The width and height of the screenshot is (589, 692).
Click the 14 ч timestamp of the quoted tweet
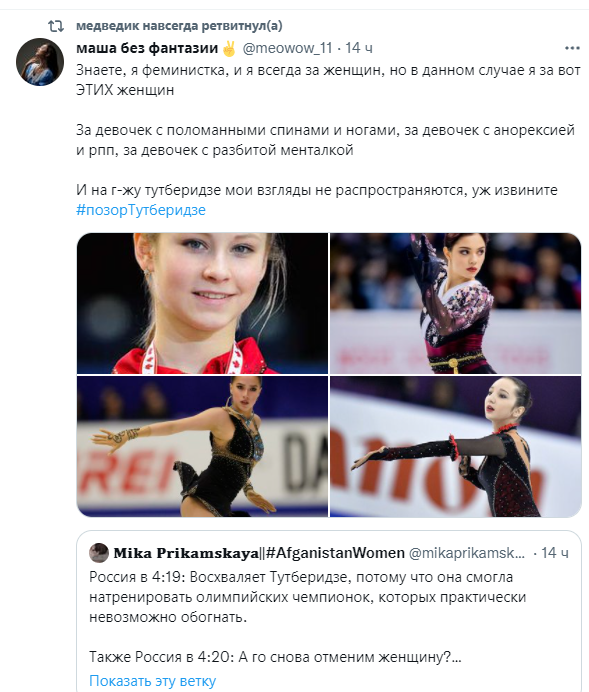click(555, 553)
